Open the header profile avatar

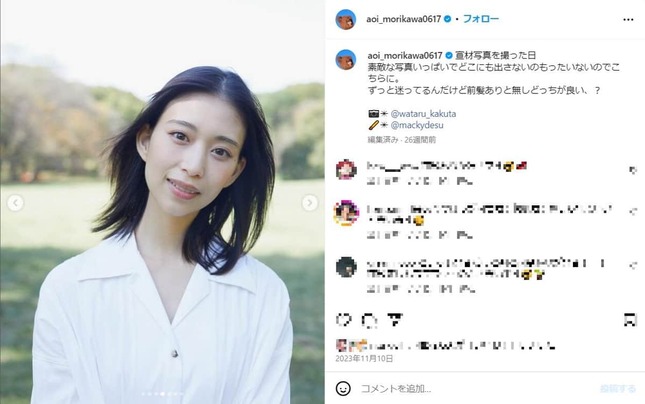coord(346,19)
